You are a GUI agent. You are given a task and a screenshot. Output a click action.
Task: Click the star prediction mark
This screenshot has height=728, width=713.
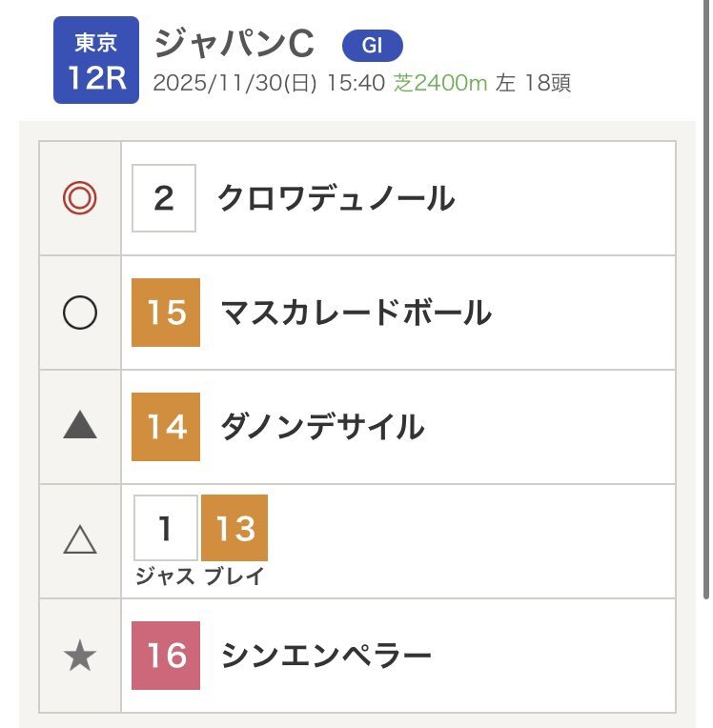80,656
